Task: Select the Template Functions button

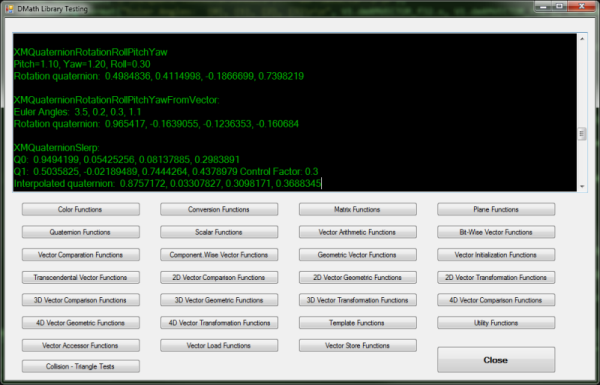Action: pos(358,323)
